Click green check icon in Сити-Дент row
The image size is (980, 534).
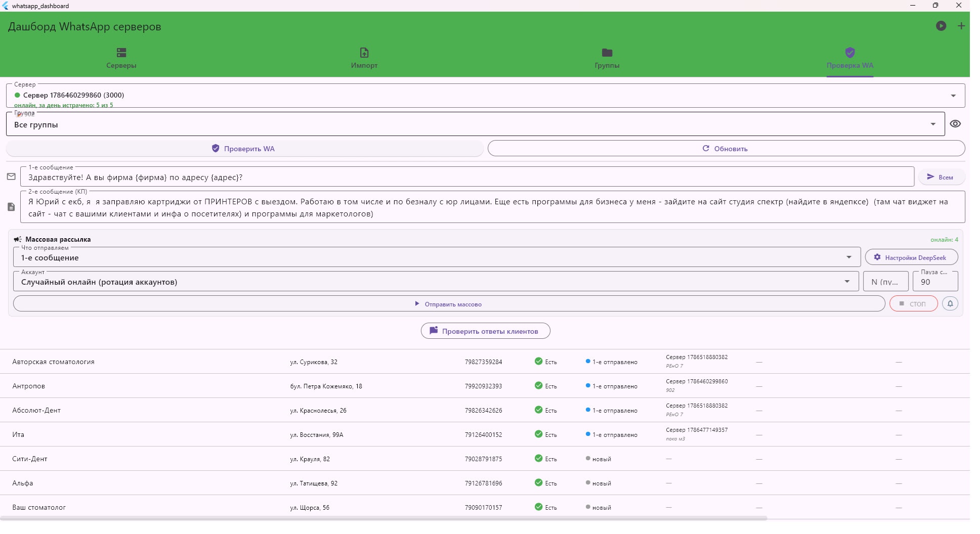click(538, 458)
